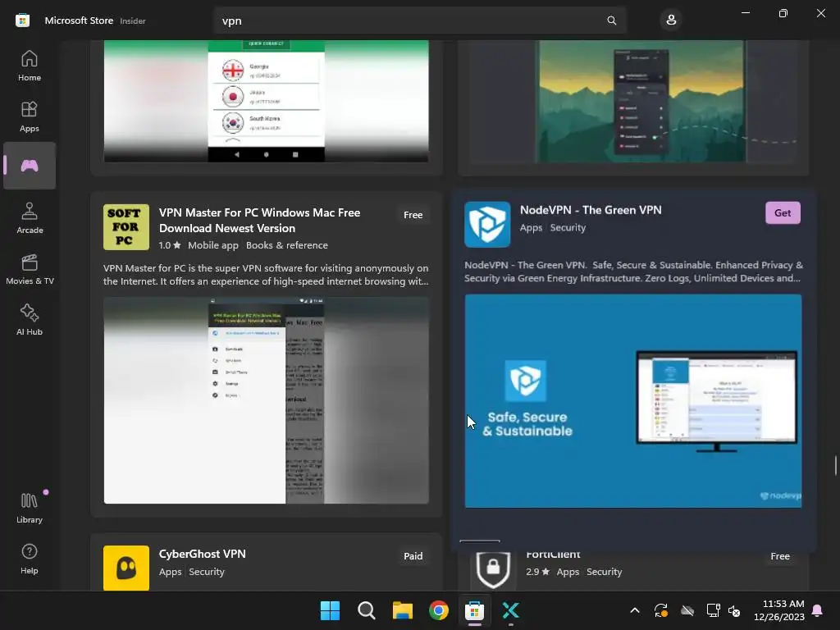Open the Windows Start menu

tap(330, 610)
